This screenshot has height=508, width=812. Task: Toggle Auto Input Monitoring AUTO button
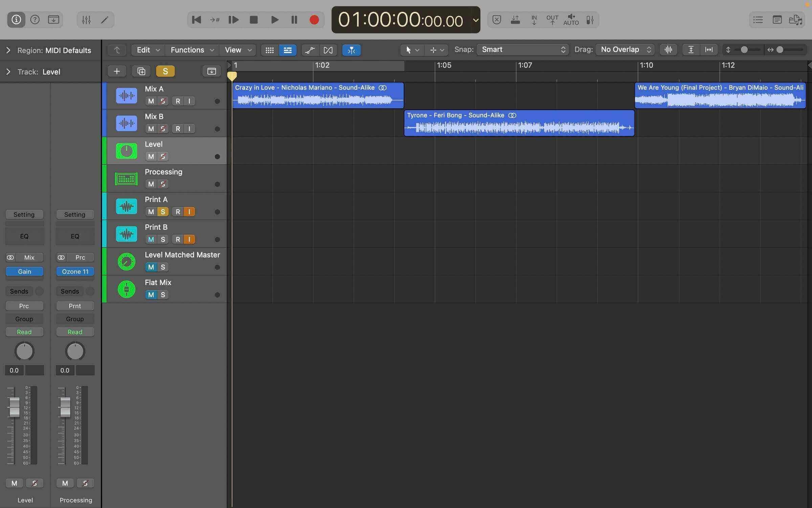(x=571, y=20)
